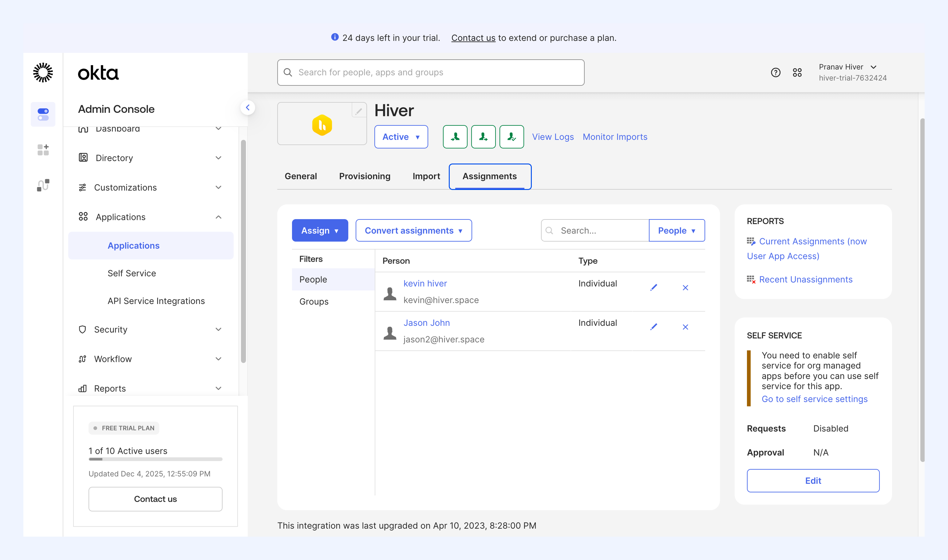The width and height of the screenshot is (948, 560).
Task: Click kevin hiver's avatar icon
Action: coord(390,293)
